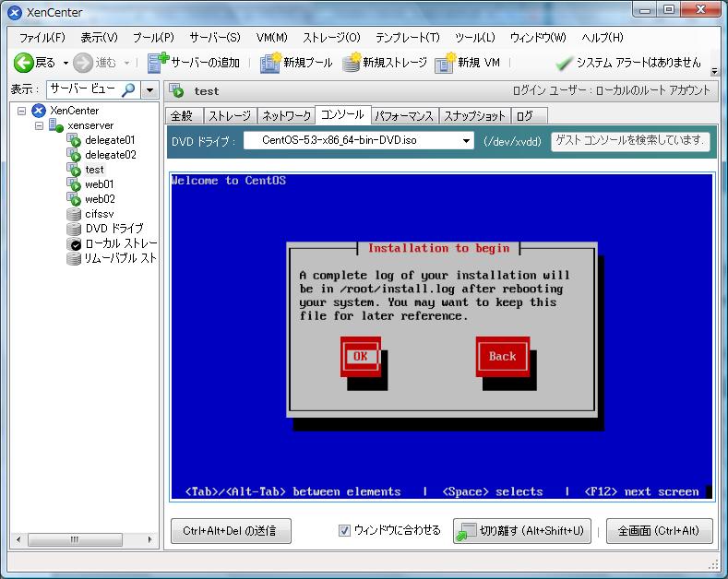This screenshot has width=728, height=579.
Task: Switch to the パフォーマンス tab
Action: [404, 116]
